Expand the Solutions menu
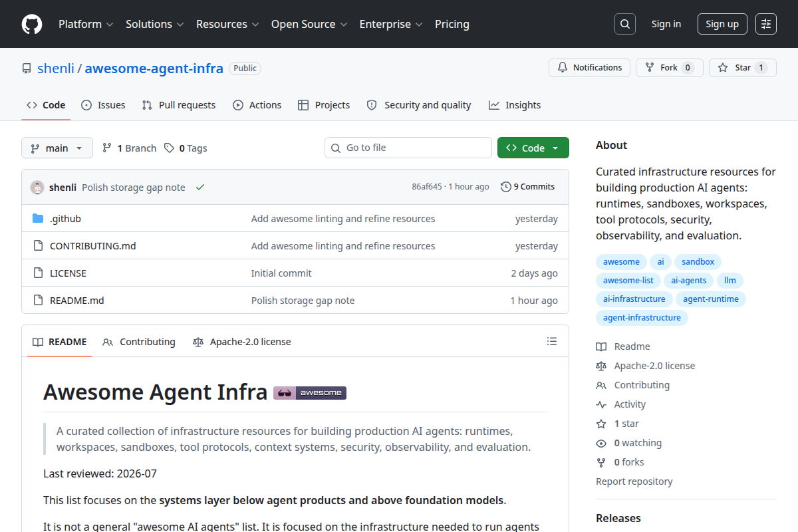Image resolution: width=798 pixels, height=532 pixels. pyautogui.click(x=154, y=24)
